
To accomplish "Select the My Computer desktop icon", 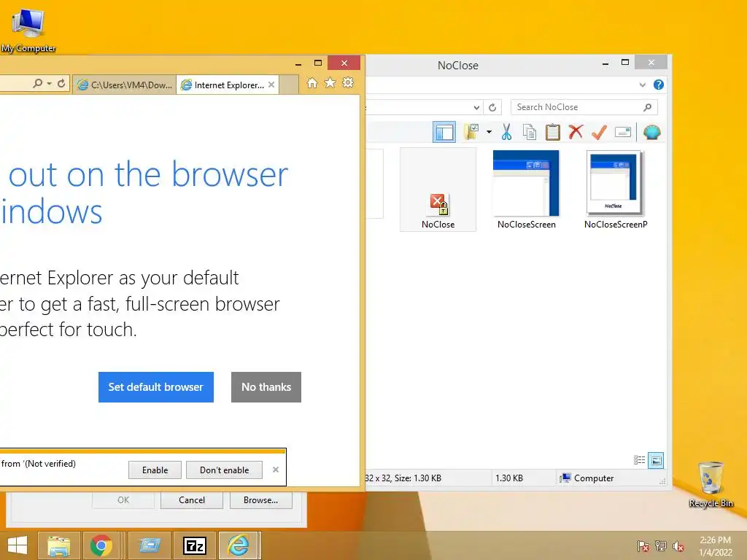I will pyautogui.click(x=28, y=29).
